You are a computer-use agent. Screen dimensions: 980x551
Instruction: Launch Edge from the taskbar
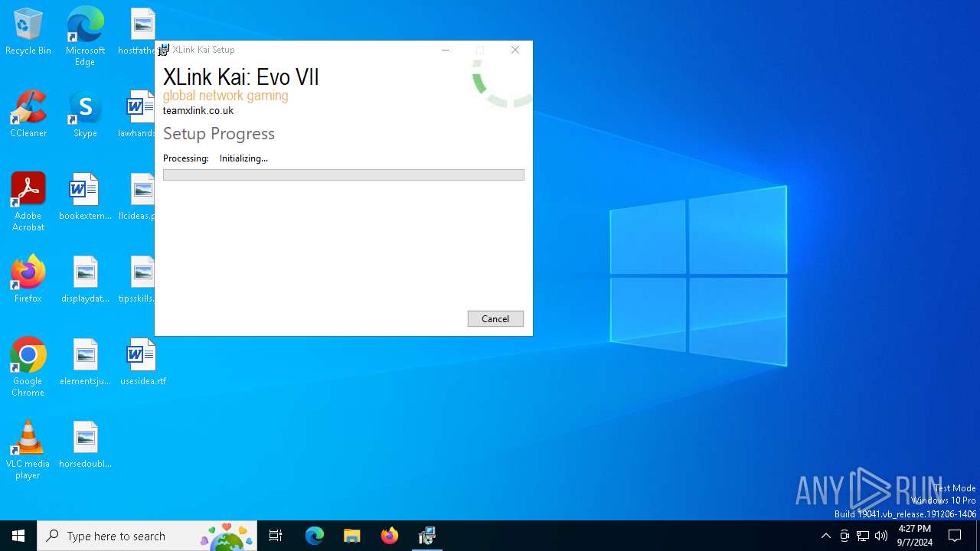coord(315,536)
